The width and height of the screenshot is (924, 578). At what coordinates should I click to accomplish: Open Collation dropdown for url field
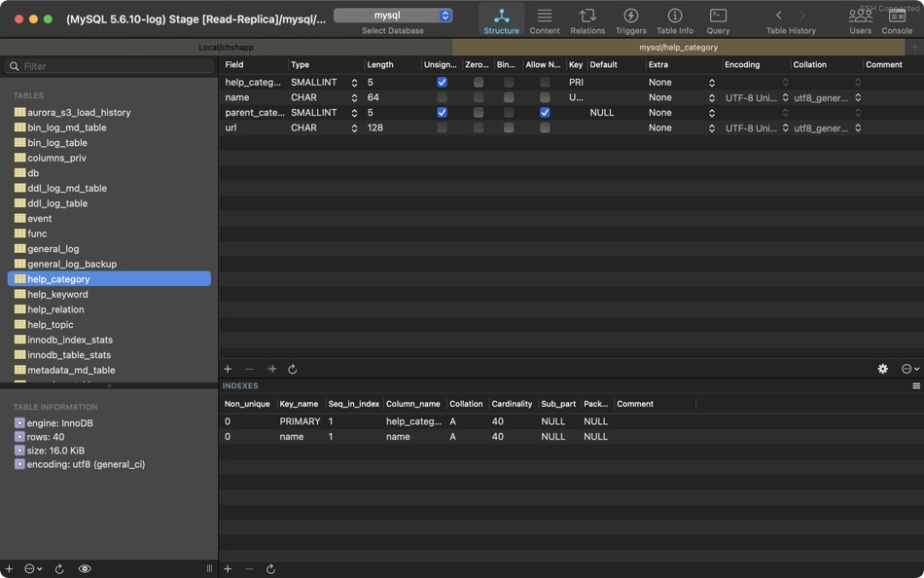[x=858, y=128]
